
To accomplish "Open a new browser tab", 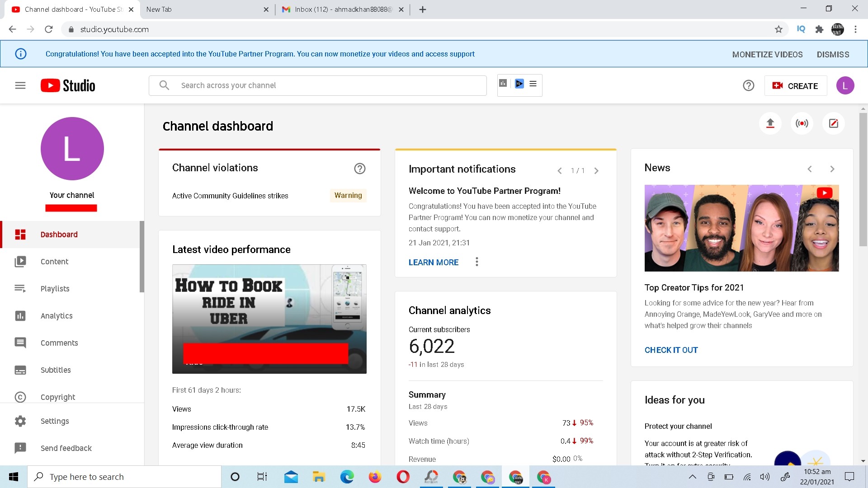I will pos(423,9).
